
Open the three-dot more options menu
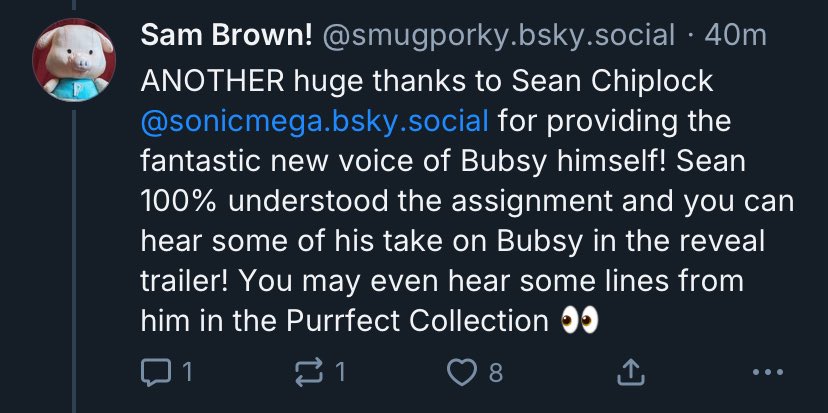(x=767, y=372)
